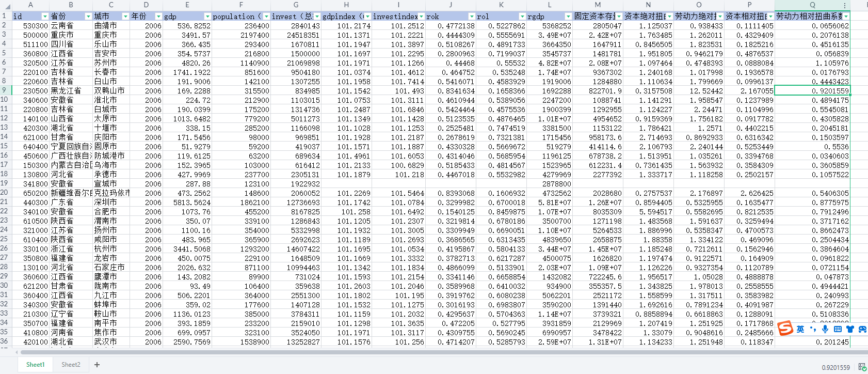
Task: Select the cell with value 0.8341634
Action: pos(451,90)
